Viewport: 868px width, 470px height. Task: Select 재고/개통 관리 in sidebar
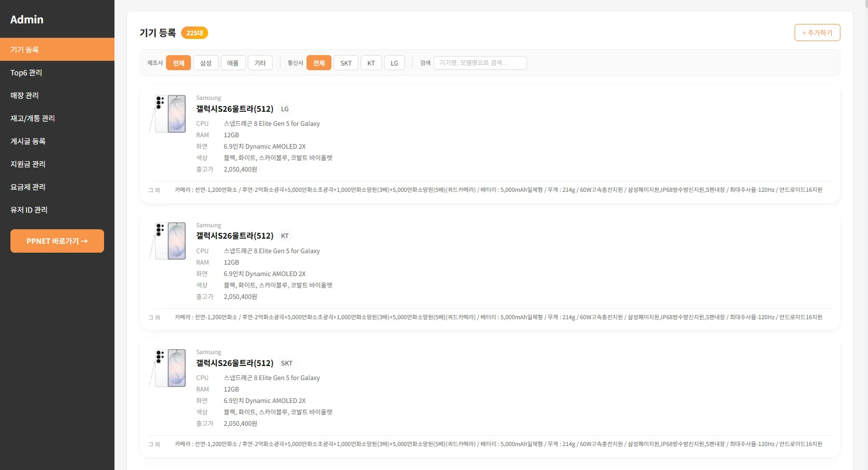click(57, 118)
